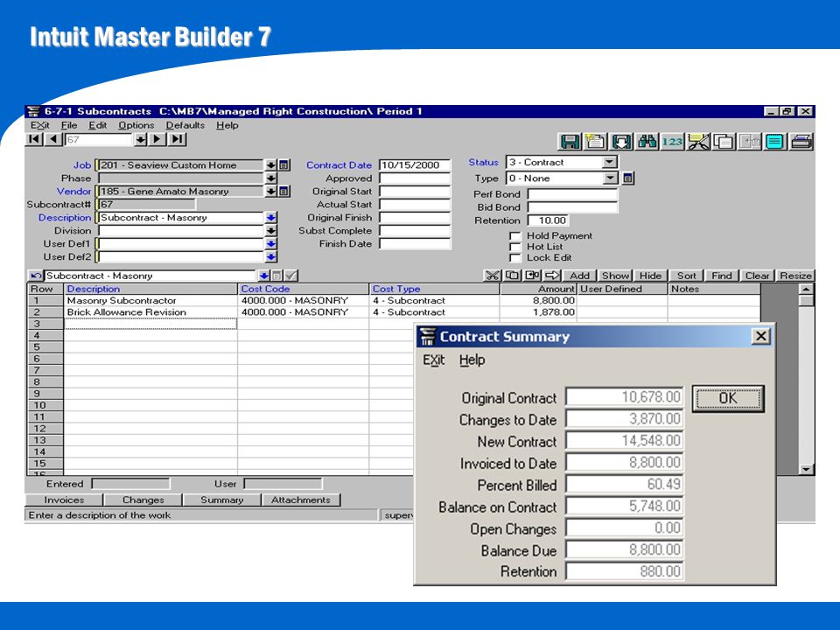Viewport: 840px width, 630px height.
Task: Click Exit in the Contract Summary menu
Action: [x=433, y=360]
